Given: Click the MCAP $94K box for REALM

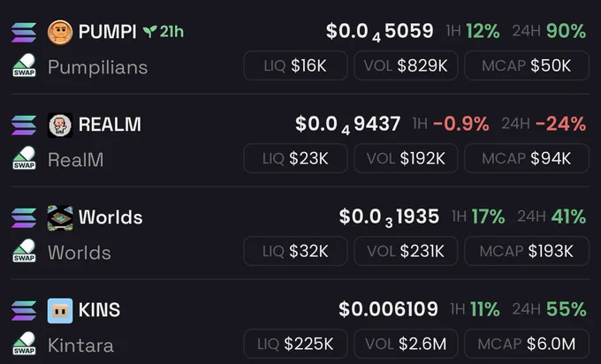Looking at the screenshot, I should click(x=527, y=158).
